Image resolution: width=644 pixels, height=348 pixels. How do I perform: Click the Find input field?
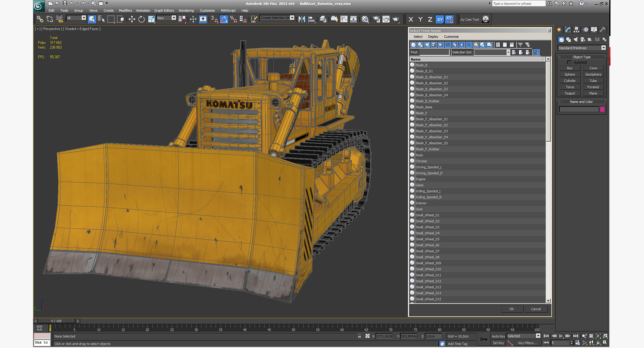pyautogui.click(x=434, y=52)
